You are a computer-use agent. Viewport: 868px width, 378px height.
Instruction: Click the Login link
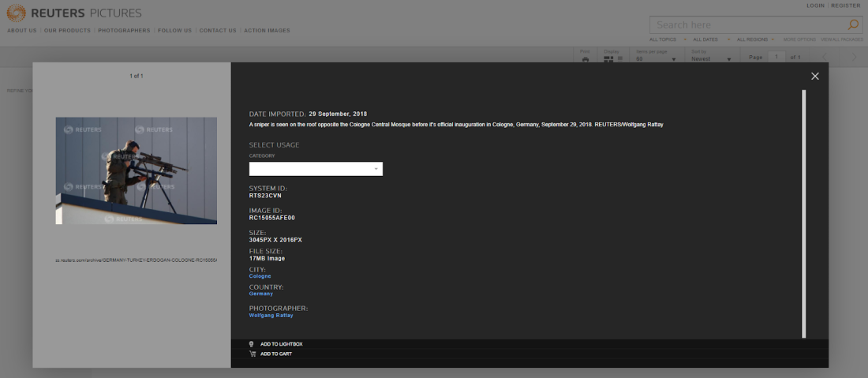click(815, 6)
